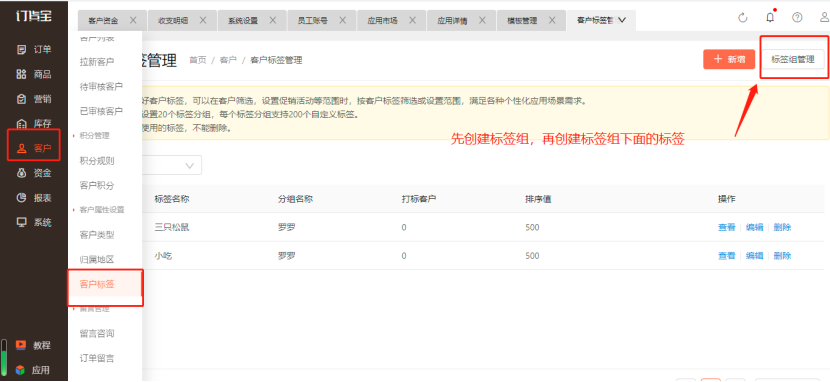The width and height of the screenshot is (830, 382).
Task: Open the notification bell
Action: point(770,17)
